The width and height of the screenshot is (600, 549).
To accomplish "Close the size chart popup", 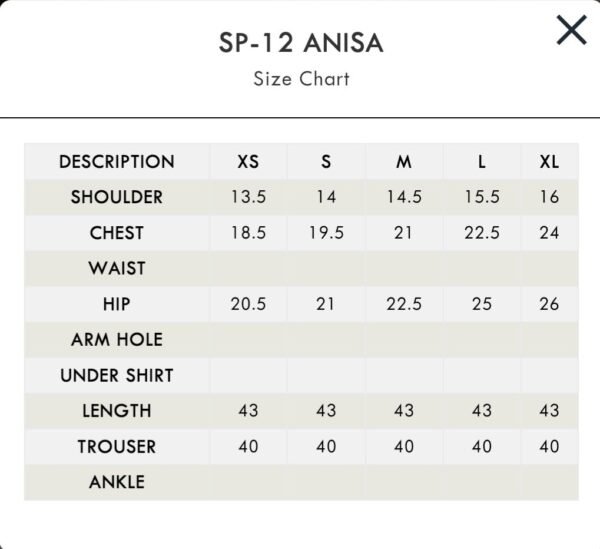I will [x=571, y=30].
